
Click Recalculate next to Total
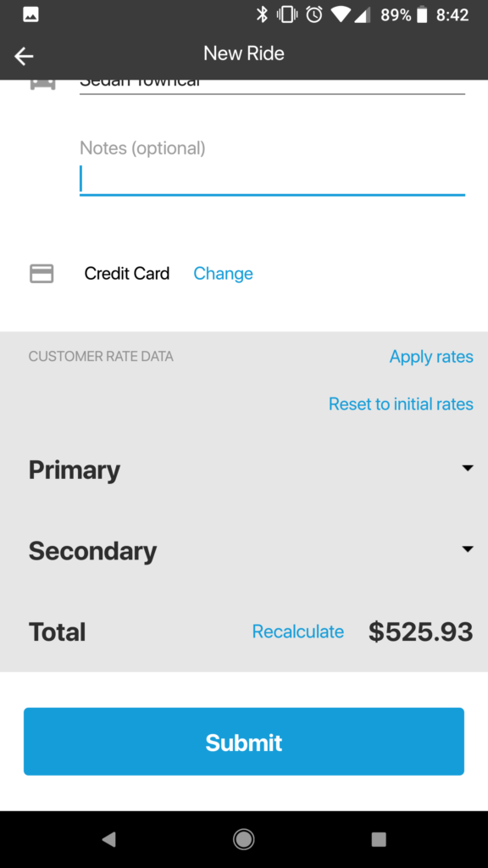(298, 632)
